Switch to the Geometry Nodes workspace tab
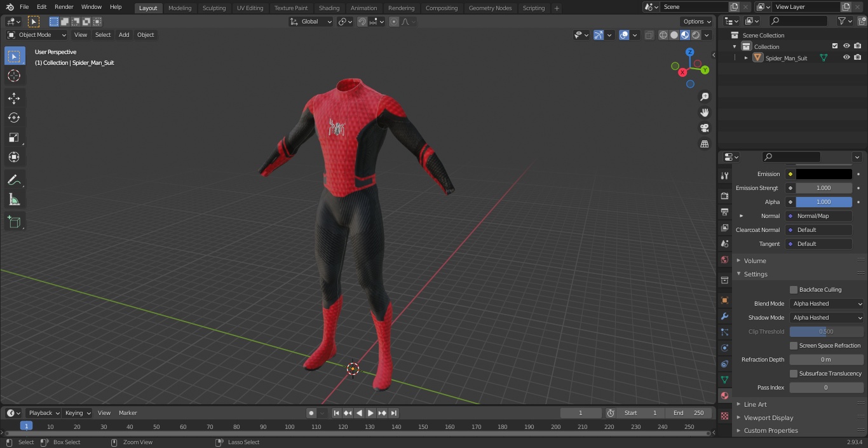Viewport: 868px width, 448px height. pyautogui.click(x=491, y=8)
